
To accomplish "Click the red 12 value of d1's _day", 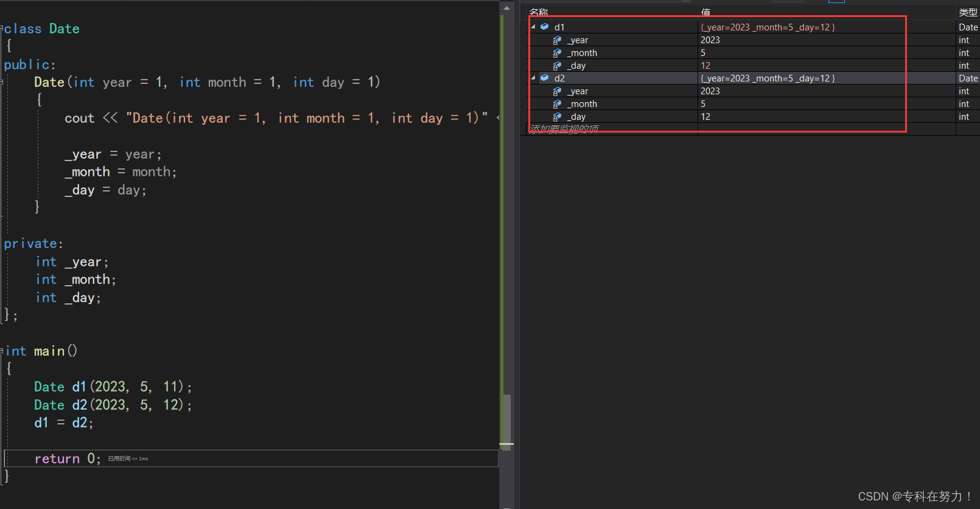I will click(705, 66).
